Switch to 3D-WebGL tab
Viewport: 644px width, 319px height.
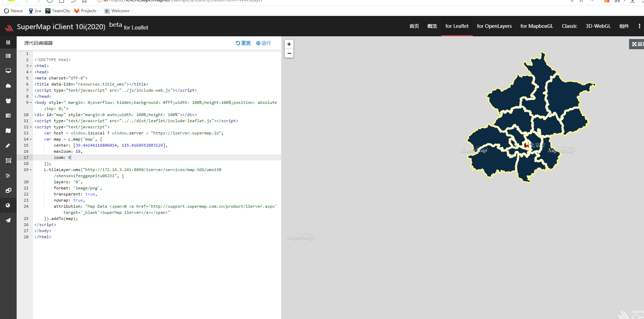[598, 26]
